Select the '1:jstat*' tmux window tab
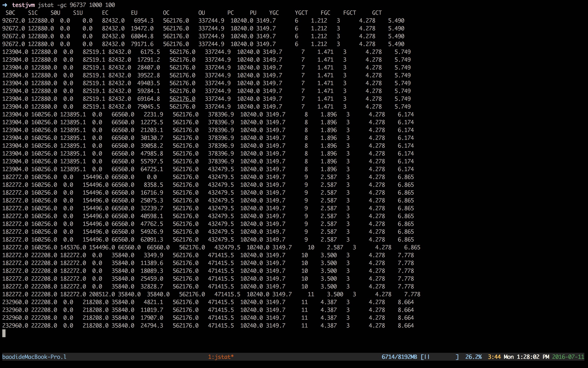 (221, 357)
